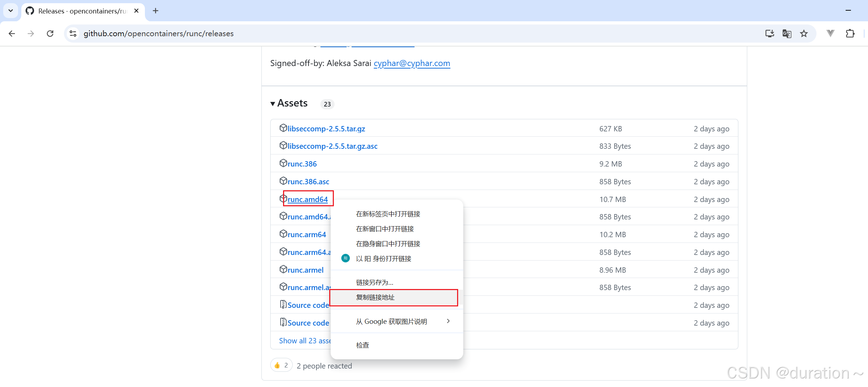Choose 链接另存为... from context menu
Viewport: 868px width, 387px height.
397,283
